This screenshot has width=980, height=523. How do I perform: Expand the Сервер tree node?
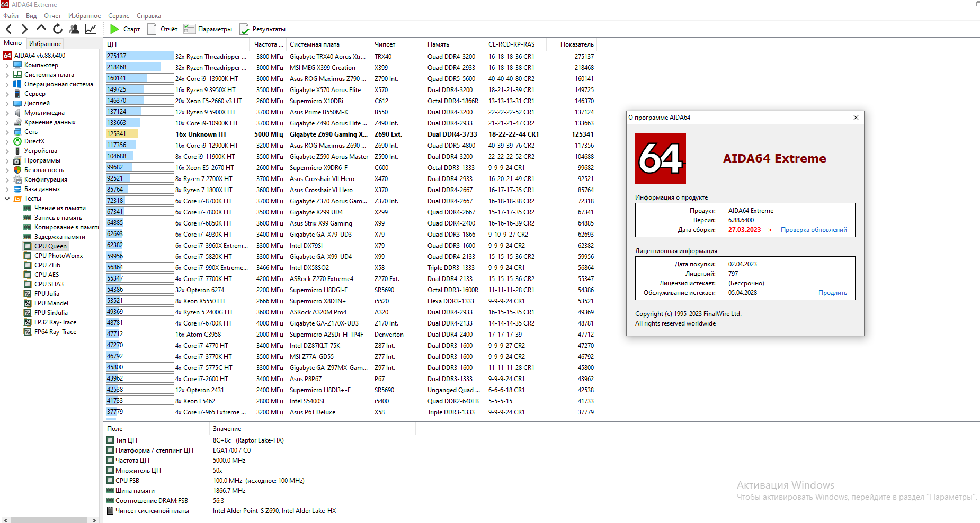(x=7, y=94)
